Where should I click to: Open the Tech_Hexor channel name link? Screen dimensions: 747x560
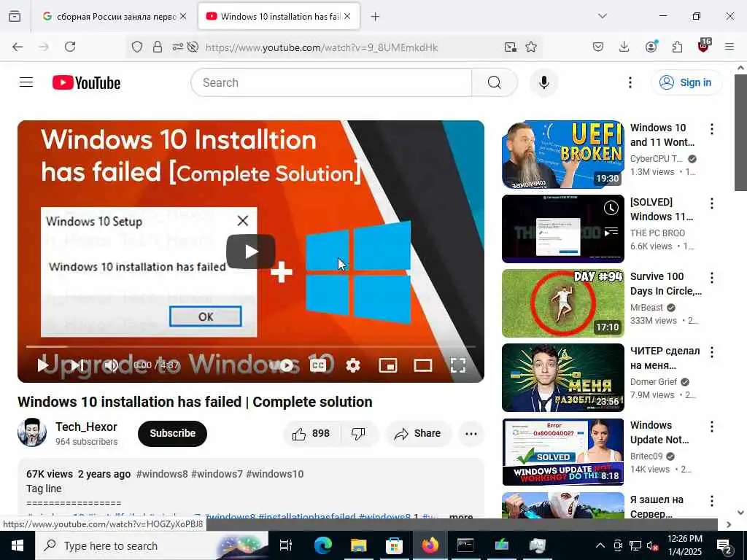(86, 427)
